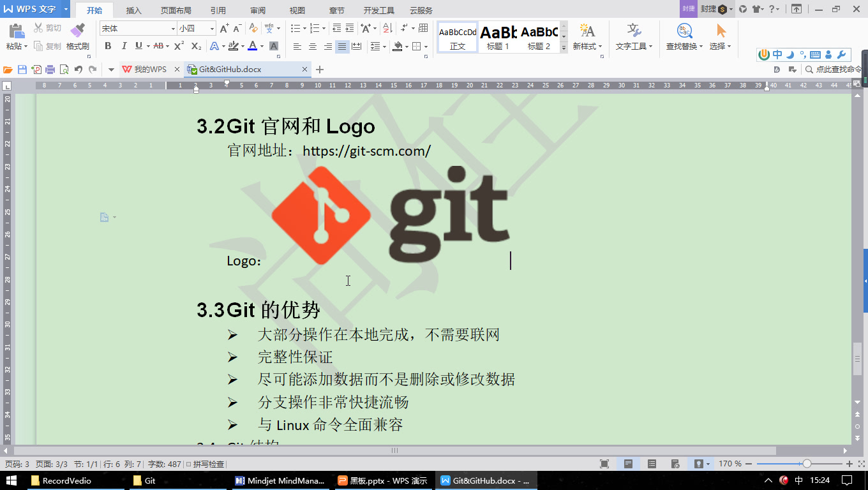The height and width of the screenshot is (490, 868).
Task: Increase font size with the A+ icon
Action: (x=224, y=29)
